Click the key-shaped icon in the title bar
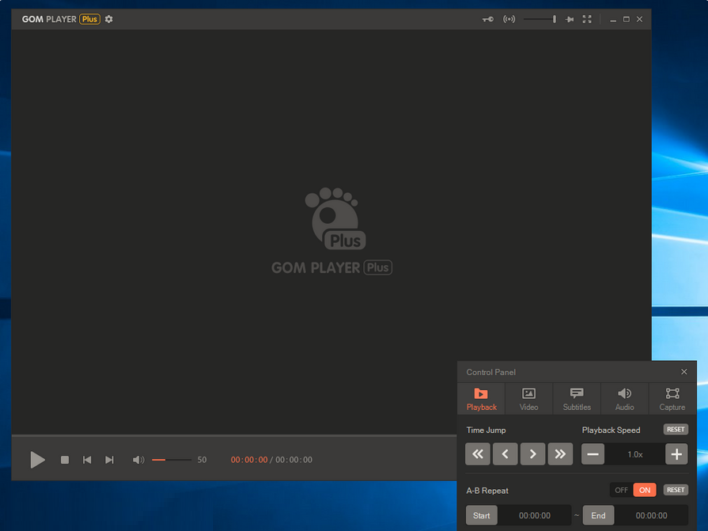This screenshot has width=708, height=531. click(488, 19)
